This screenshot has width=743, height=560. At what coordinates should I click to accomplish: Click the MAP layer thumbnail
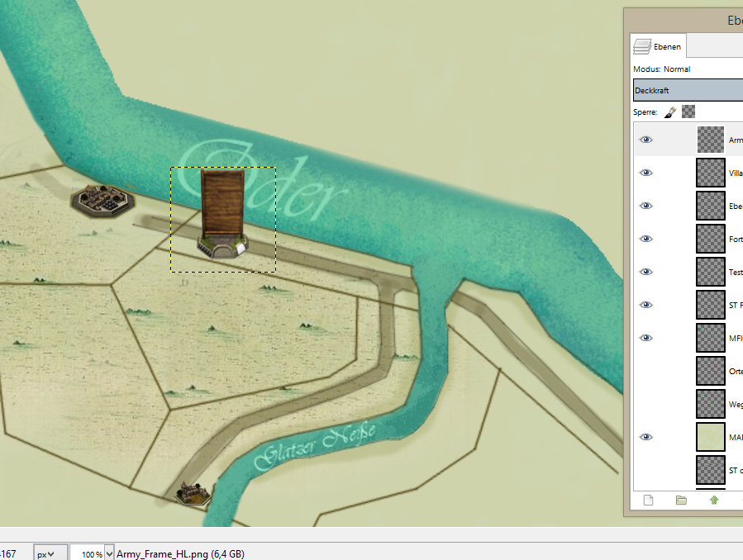[710, 437]
